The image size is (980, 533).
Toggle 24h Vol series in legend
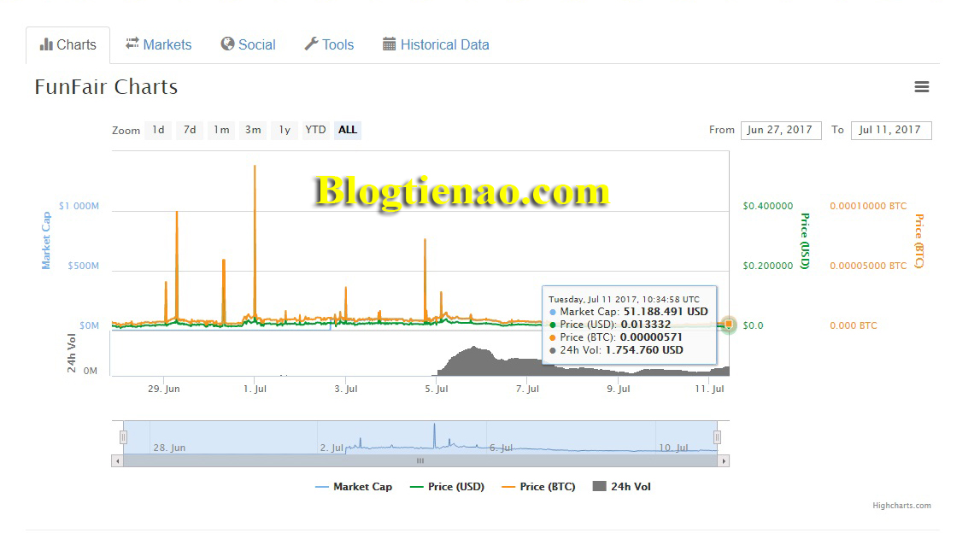point(622,487)
